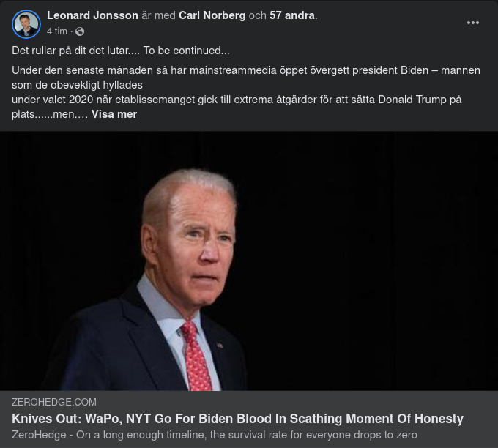Open the "Knives Out" article headline
Viewport: 498px width, 448px height.
coord(237,419)
